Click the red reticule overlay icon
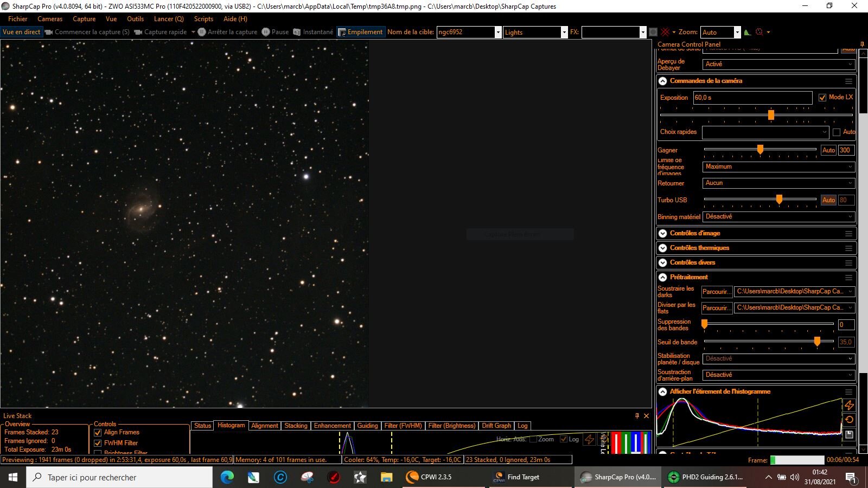The width and height of the screenshot is (868, 488). (x=665, y=32)
